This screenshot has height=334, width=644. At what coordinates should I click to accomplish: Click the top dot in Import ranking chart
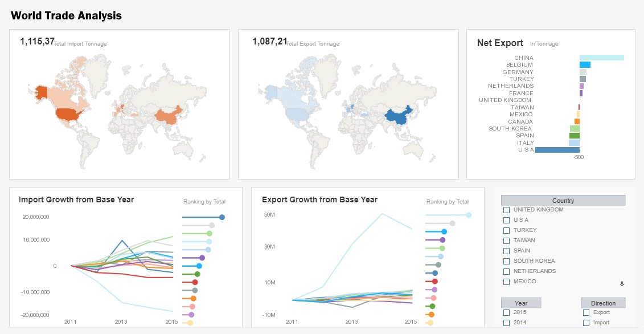[x=222, y=217]
